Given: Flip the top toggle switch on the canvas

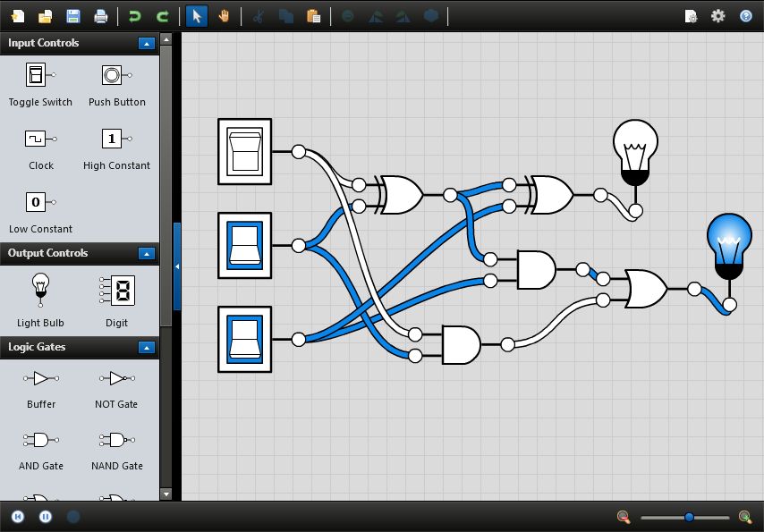Looking at the screenshot, I should point(244,151).
